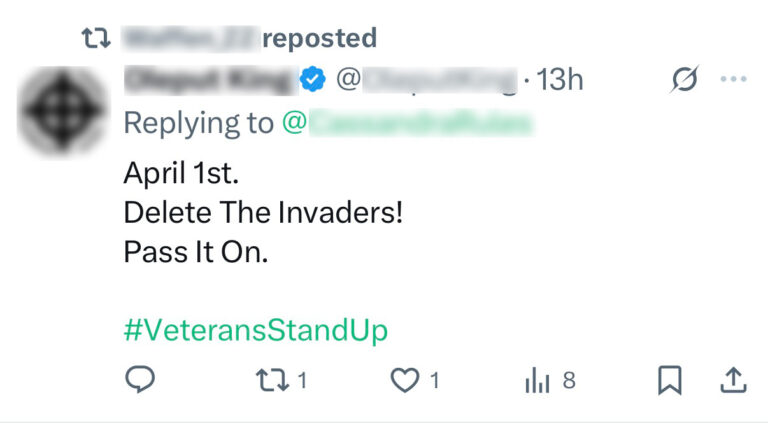
Task: Click the 13h timestamp
Action: pyautogui.click(x=560, y=80)
